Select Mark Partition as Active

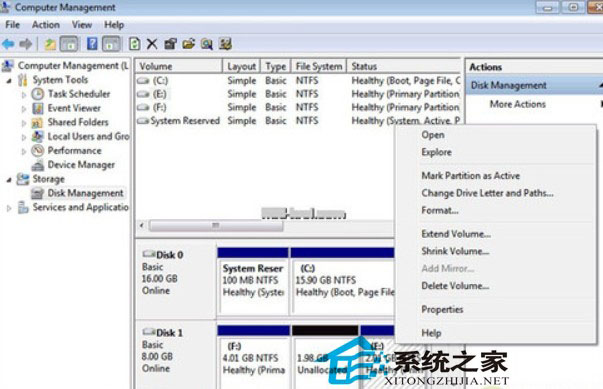pyautogui.click(x=471, y=176)
